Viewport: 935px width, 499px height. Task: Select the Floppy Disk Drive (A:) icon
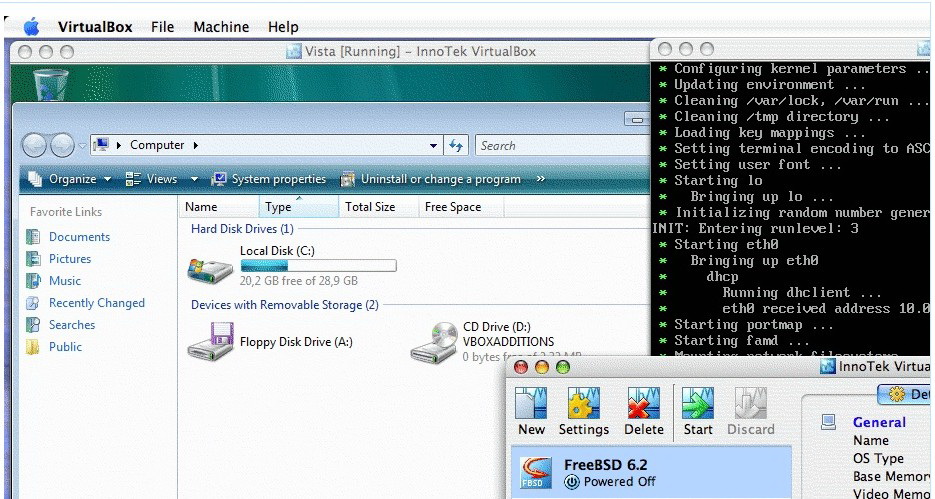[210, 342]
